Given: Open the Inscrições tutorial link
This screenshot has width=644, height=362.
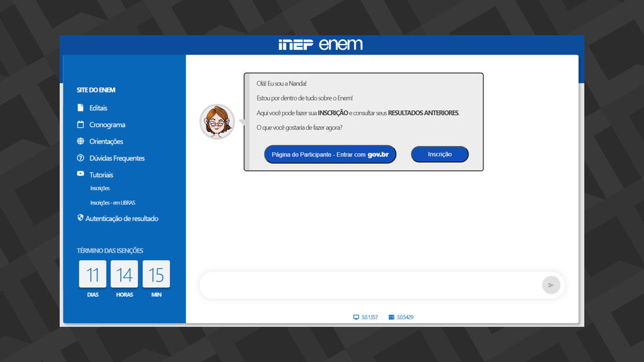Looking at the screenshot, I should 101,188.
